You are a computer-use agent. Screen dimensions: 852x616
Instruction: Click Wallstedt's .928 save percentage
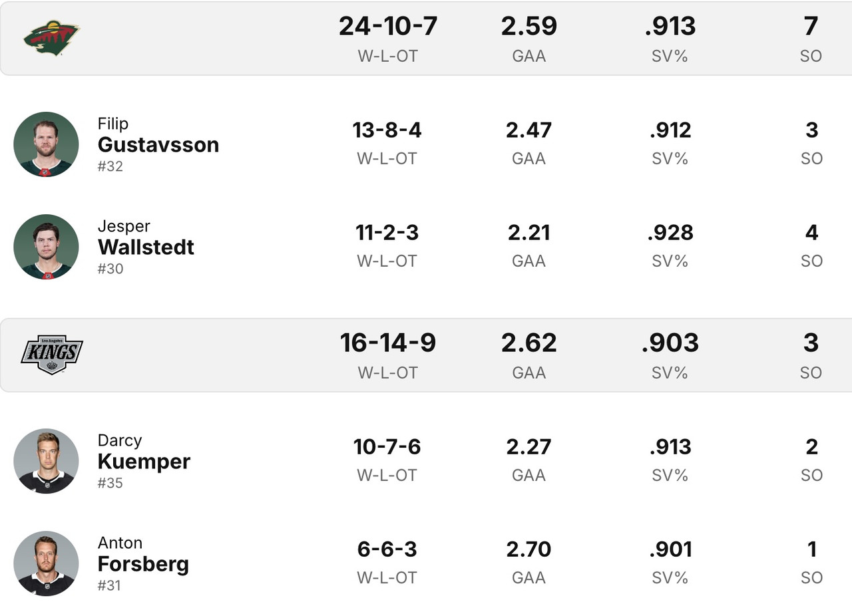pos(670,232)
